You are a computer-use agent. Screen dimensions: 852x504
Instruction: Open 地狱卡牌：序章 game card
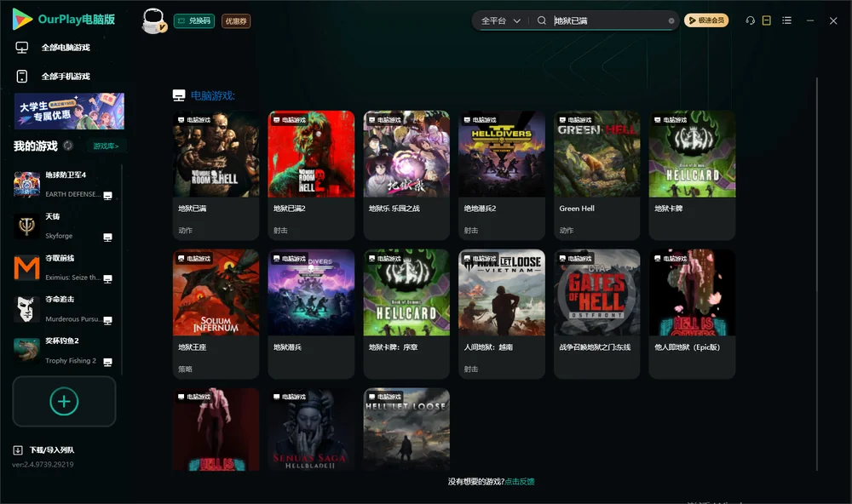tap(406, 314)
